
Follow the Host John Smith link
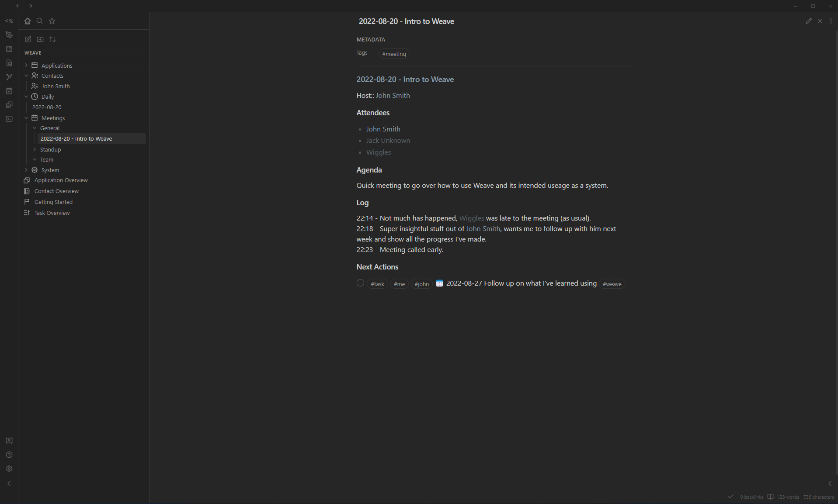[x=393, y=95]
